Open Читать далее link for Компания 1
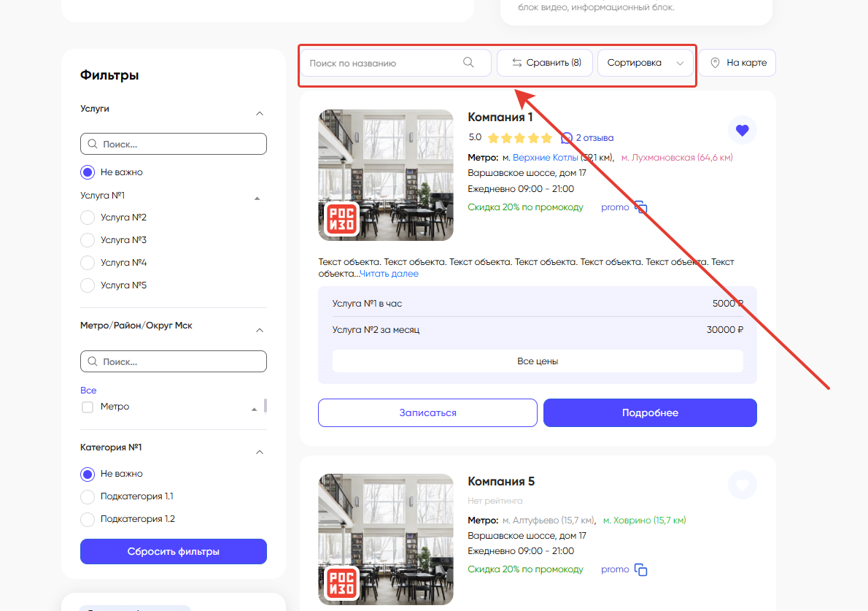This screenshot has height=611, width=868. click(389, 274)
